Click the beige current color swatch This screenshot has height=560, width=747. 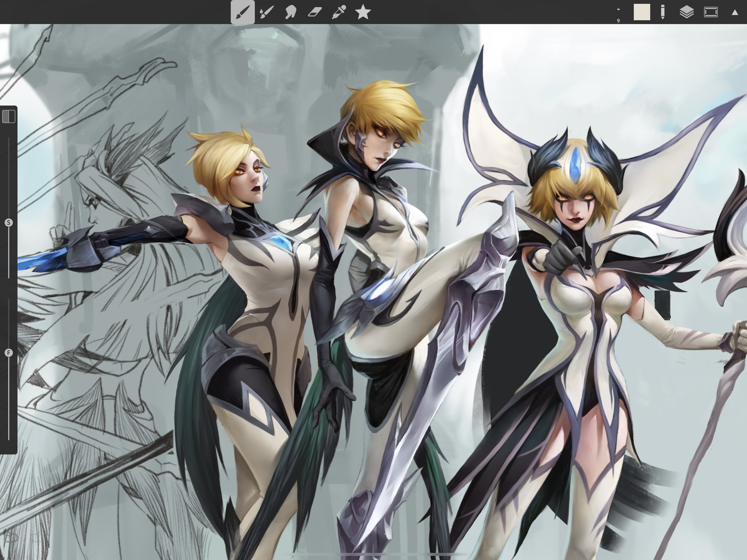pyautogui.click(x=642, y=13)
